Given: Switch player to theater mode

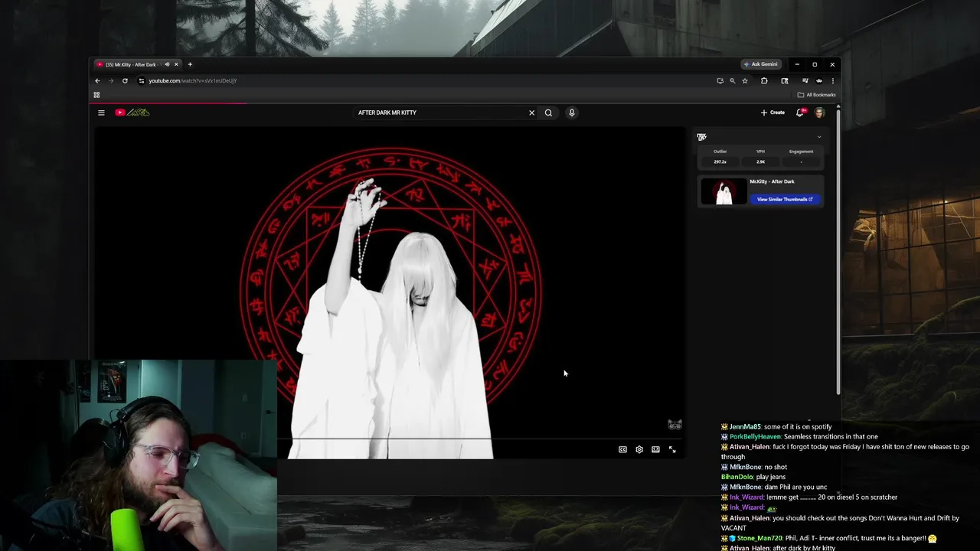Looking at the screenshot, I should pos(655,449).
